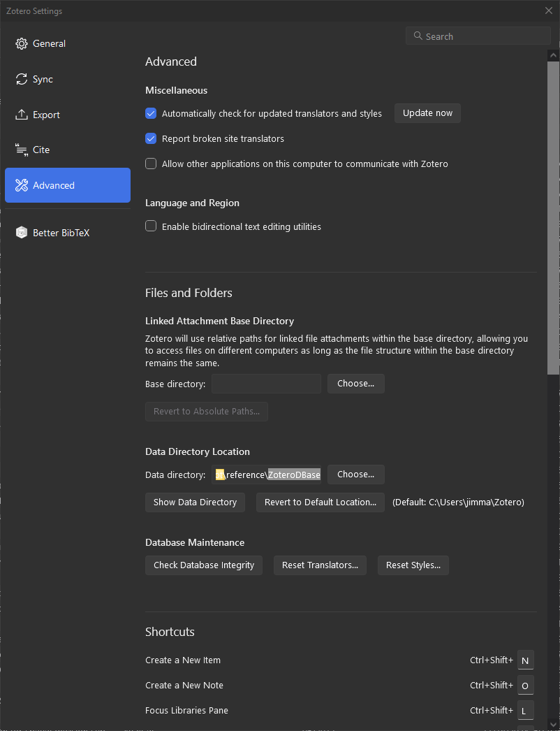Click the Reset Translators button
This screenshot has width=560, height=731.
(320, 565)
